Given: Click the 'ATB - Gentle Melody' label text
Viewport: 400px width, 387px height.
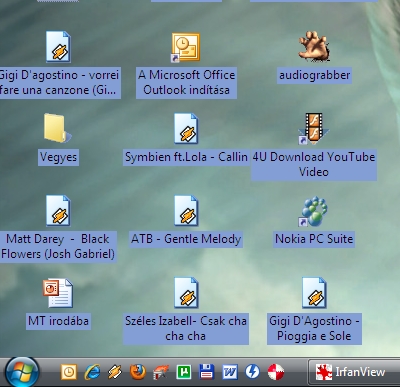Looking at the screenshot, I should click(x=186, y=239).
